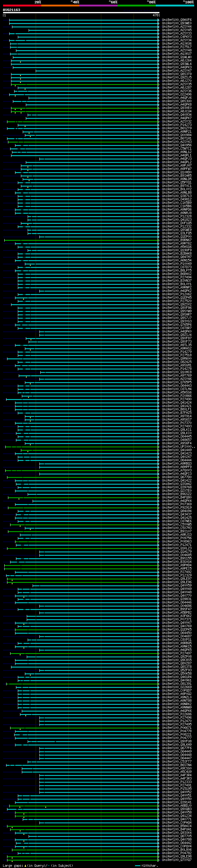Click the orange ~40% legend segment
The image size is (197, 868).
pyautogui.click(x=60, y=6)
